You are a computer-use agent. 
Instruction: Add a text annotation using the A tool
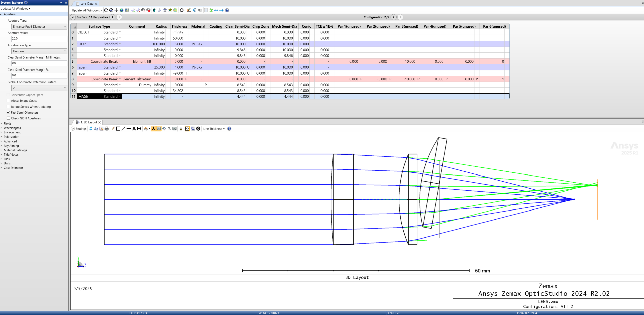point(134,129)
